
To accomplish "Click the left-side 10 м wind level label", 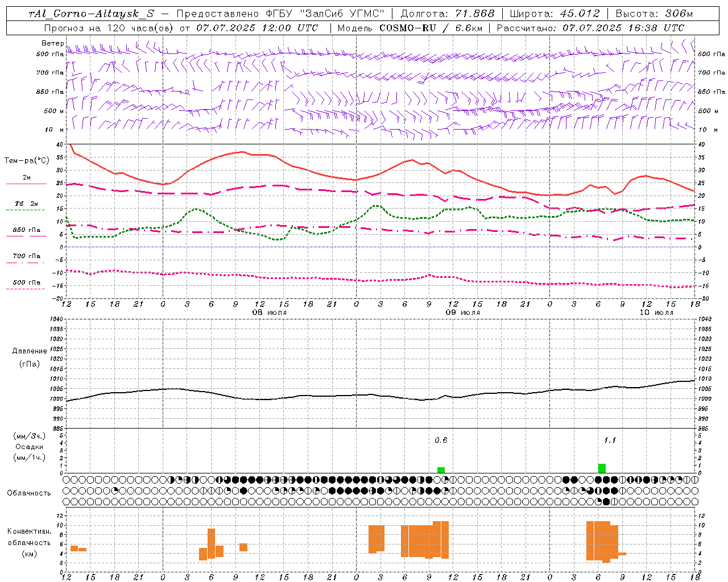I will click(55, 130).
